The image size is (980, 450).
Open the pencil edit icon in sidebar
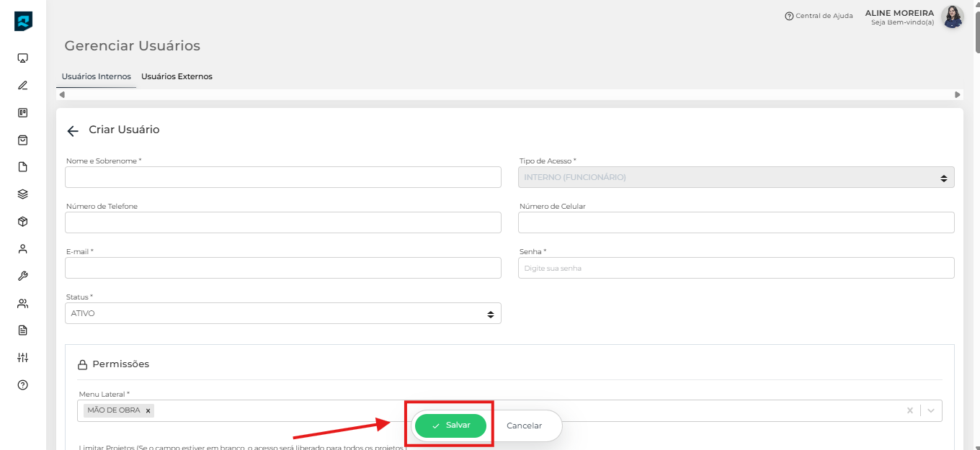pos(22,85)
